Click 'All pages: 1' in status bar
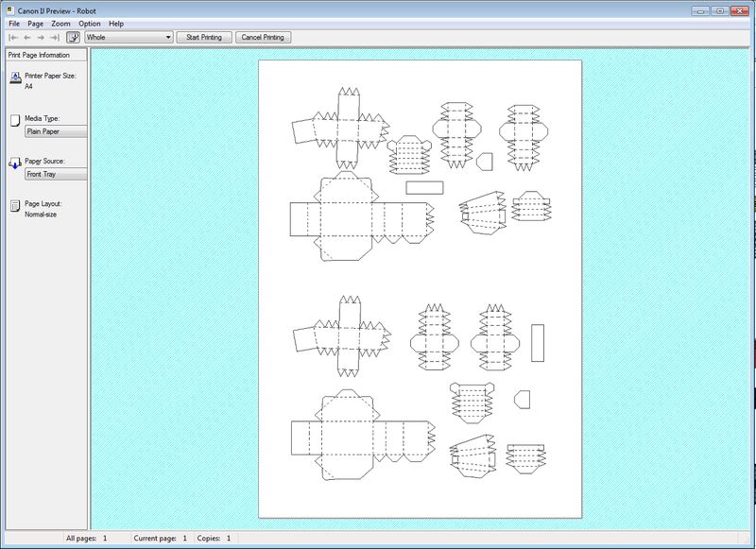The image size is (756, 549). [87, 538]
